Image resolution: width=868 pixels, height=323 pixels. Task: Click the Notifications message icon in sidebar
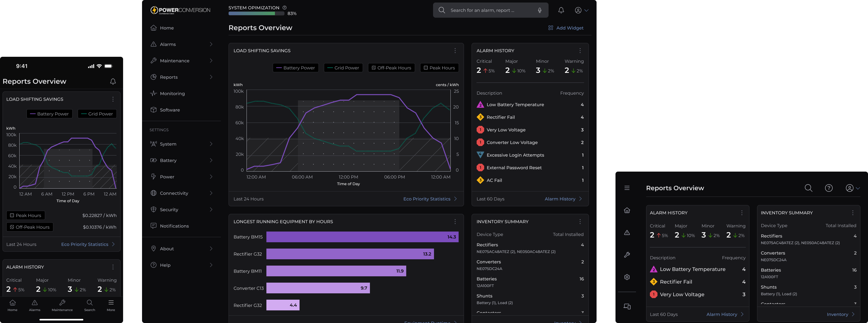[153, 226]
